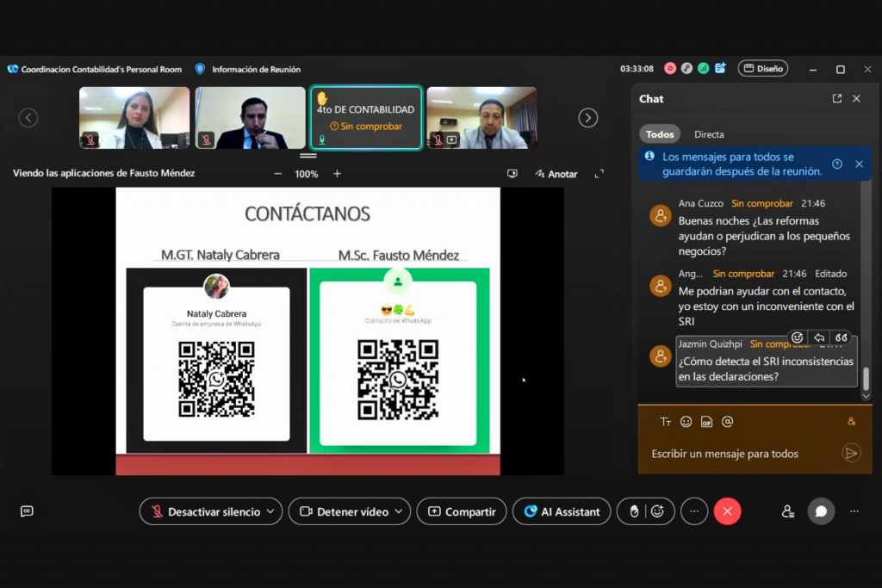882x588 pixels.
Task: Raise hand using the hand icon
Action: (634, 511)
